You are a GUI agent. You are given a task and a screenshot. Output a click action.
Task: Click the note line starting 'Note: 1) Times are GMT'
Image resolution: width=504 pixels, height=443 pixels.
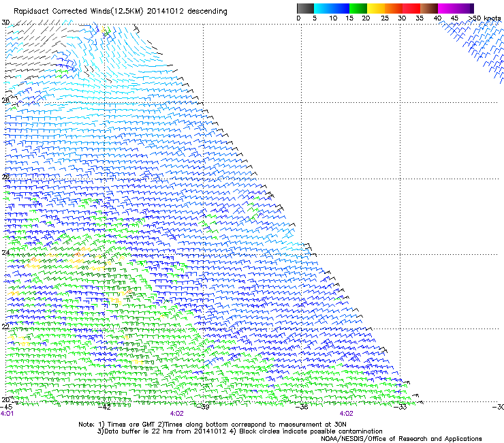(x=212, y=425)
